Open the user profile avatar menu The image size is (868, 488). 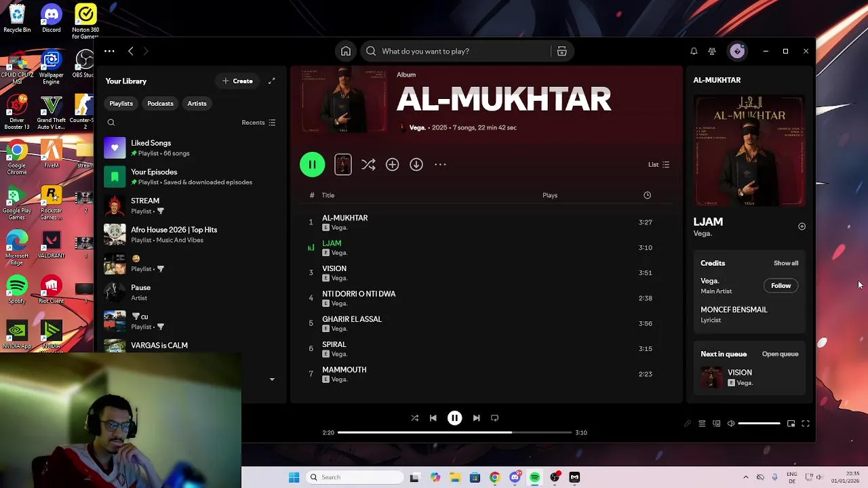click(x=737, y=51)
